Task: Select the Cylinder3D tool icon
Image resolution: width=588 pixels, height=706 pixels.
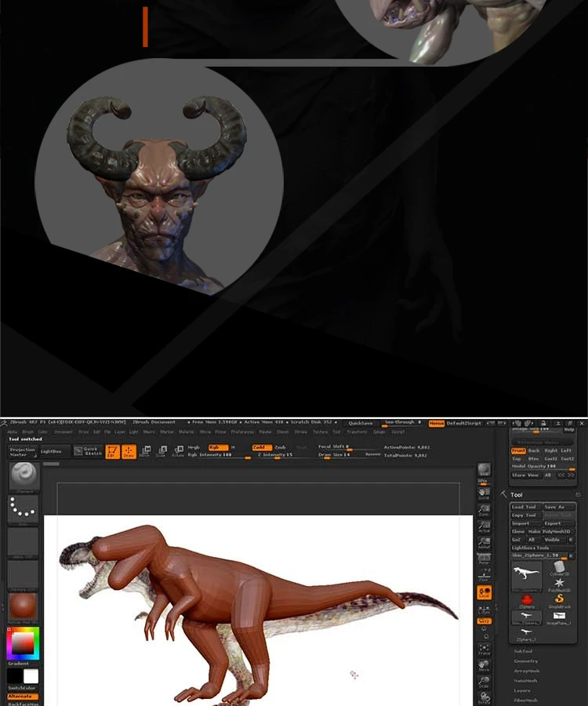Action: point(560,568)
